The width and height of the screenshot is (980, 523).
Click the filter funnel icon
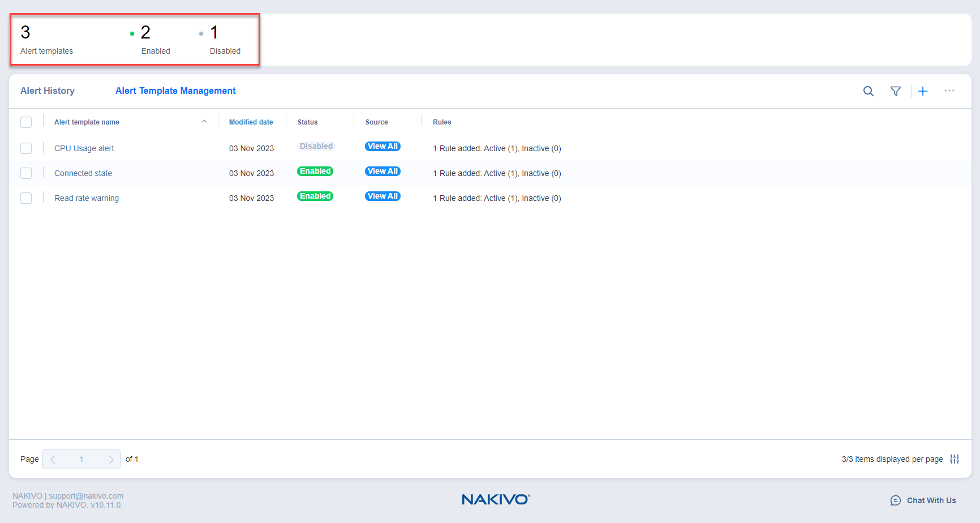click(895, 91)
